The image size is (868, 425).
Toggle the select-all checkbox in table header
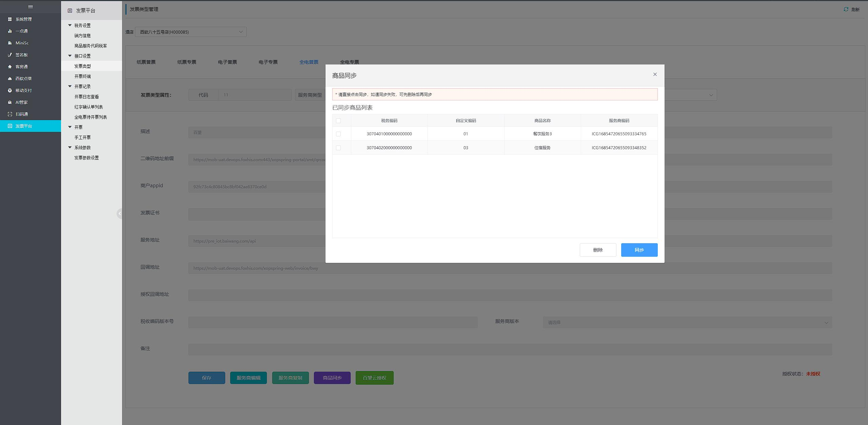coord(338,121)
